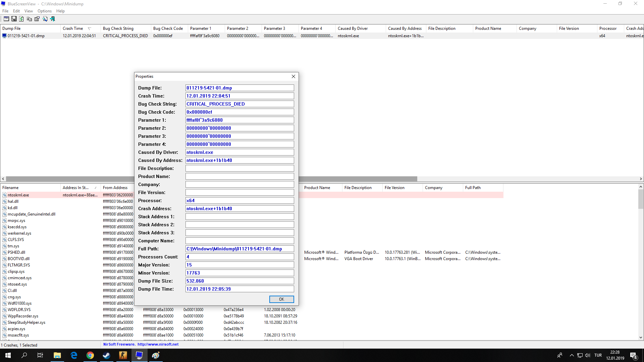Image resolution: width=644 pixels, height=362 pixels.
Task: Open the Help menu
Action: tap(60, 11)
